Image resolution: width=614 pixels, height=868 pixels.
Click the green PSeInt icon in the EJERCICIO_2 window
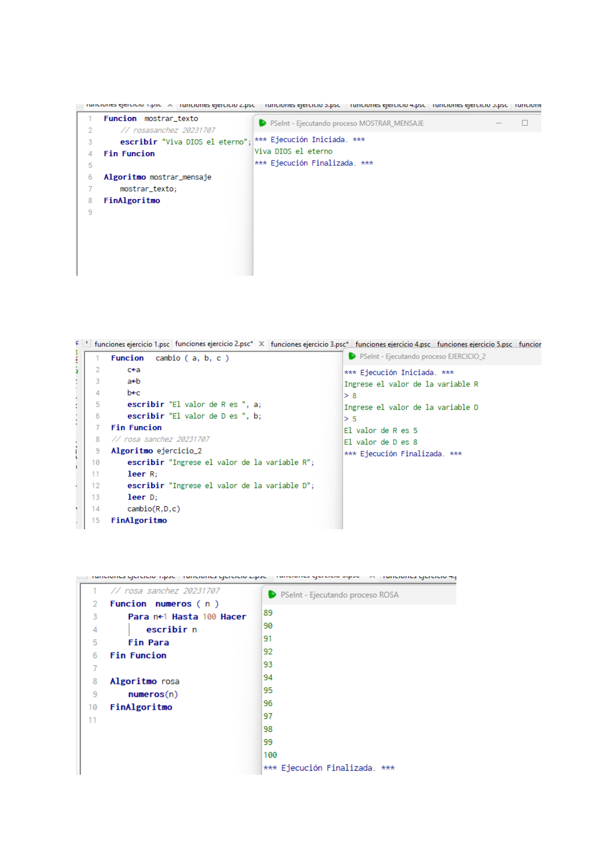352,356
